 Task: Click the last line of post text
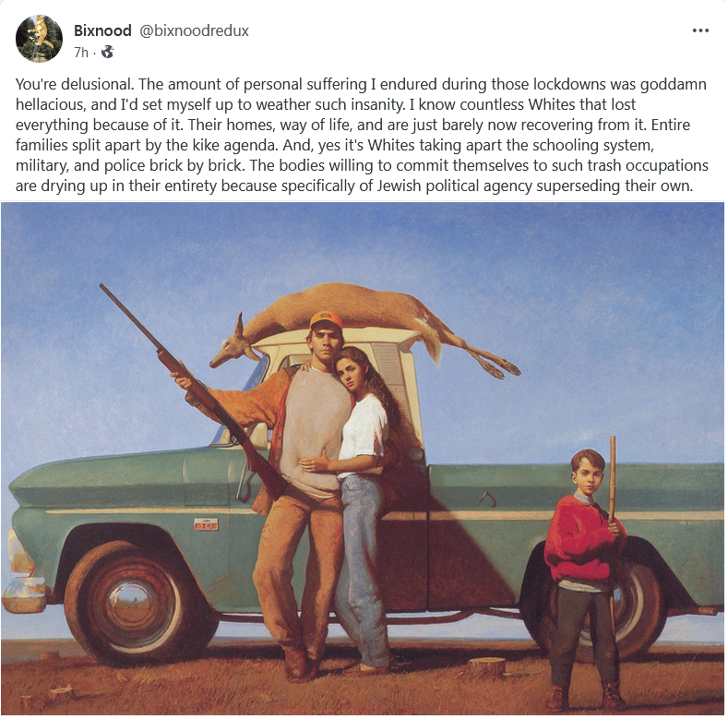point(354,186)
